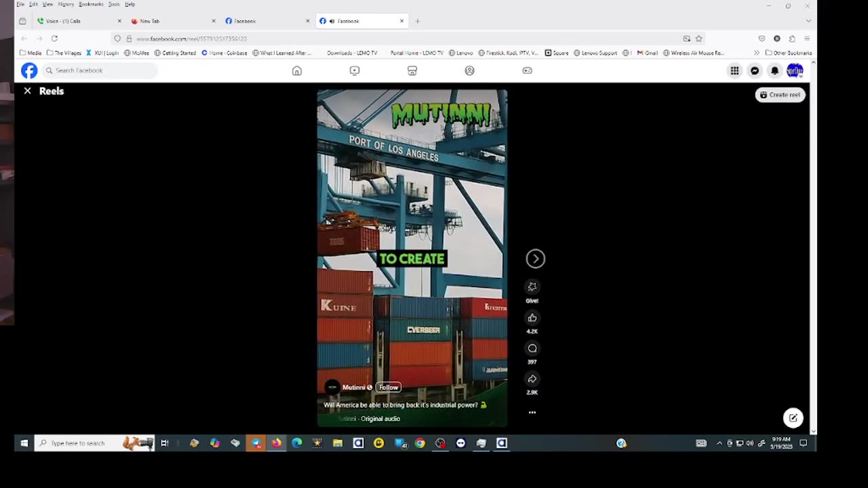The width and height of the screenshot is (868, 488).
Task: Reload the page in the browser
Action: (x=54, y=39)
